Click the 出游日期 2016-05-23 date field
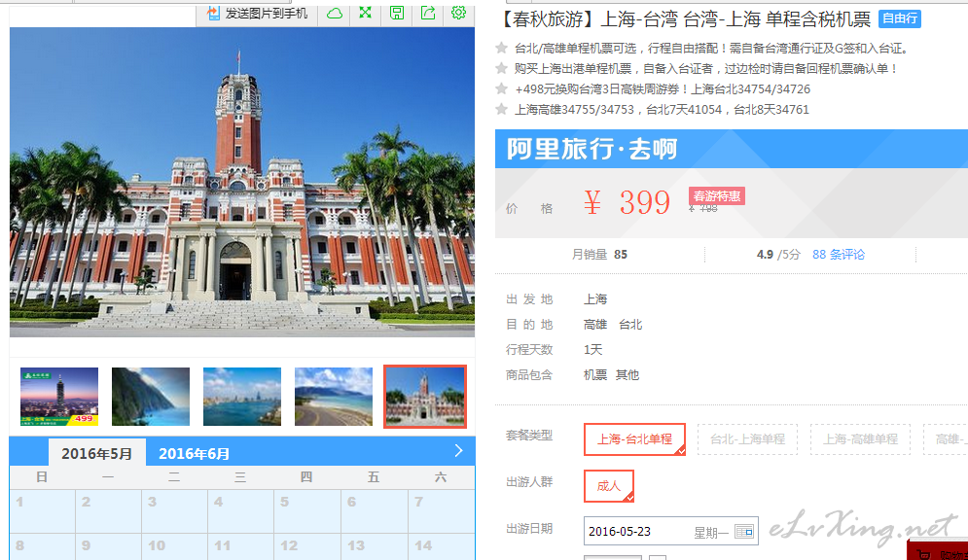This screenshot has width=968, height=560. [671, 531]
